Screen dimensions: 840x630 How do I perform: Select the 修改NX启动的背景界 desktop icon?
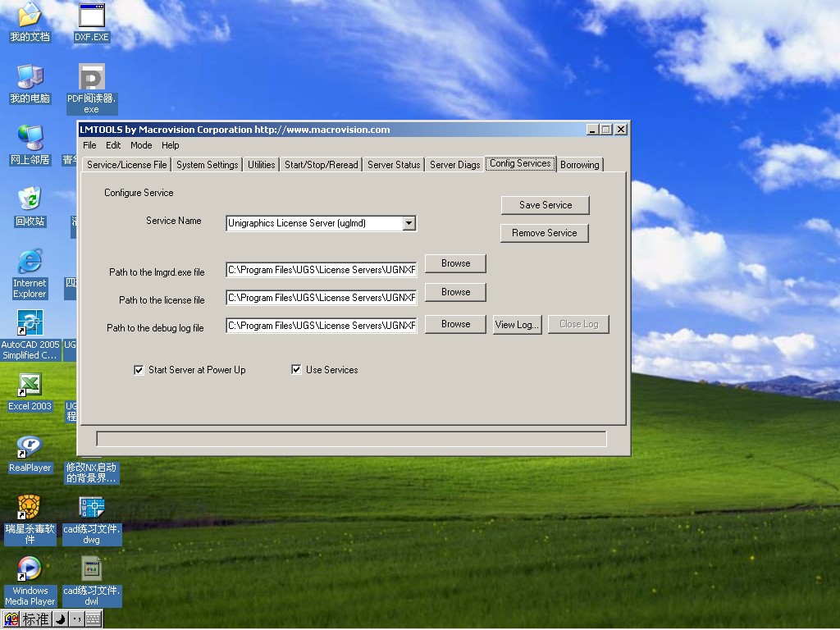(x=91, y=472)
